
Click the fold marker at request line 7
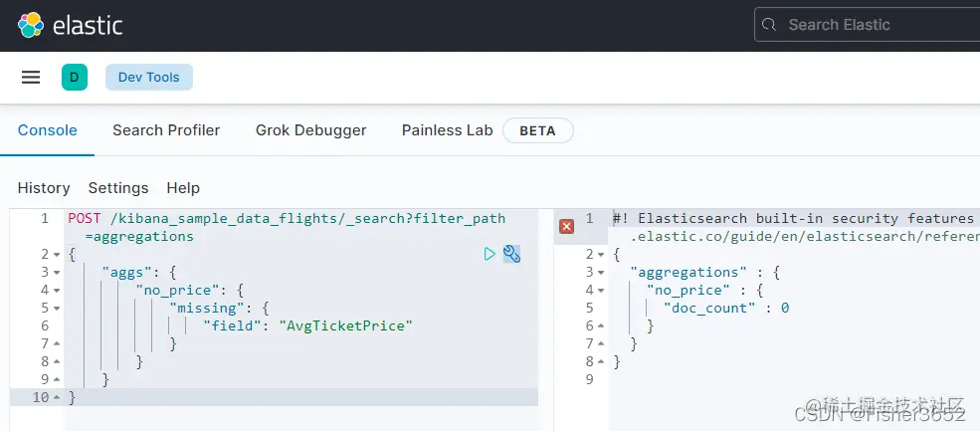[57, 344]
